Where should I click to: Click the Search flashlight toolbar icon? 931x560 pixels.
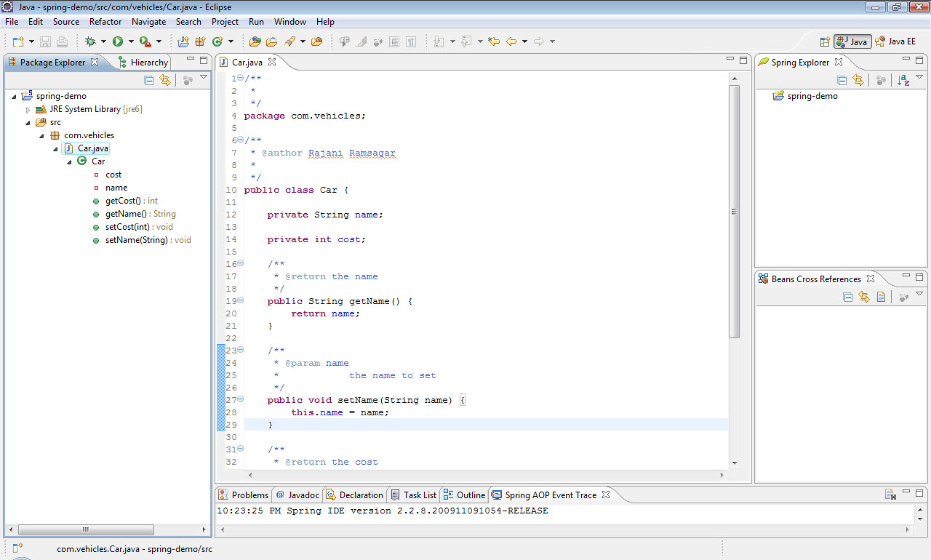(x=289, y=41)
